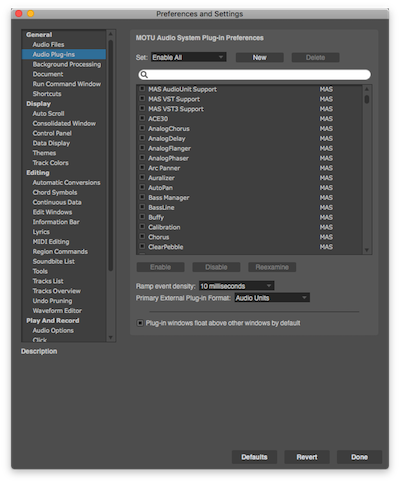
Task: Open Waveform Editor preferences
Action: (57, 310)
